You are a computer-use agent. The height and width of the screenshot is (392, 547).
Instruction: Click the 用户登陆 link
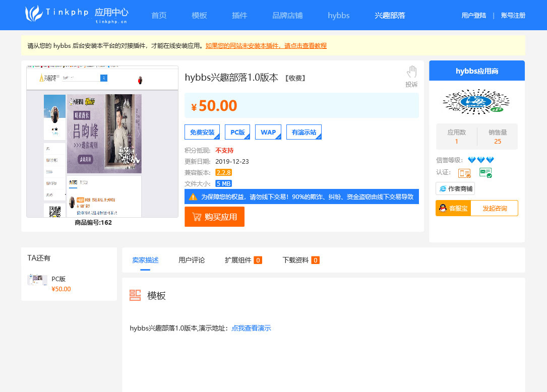point(474,15)
